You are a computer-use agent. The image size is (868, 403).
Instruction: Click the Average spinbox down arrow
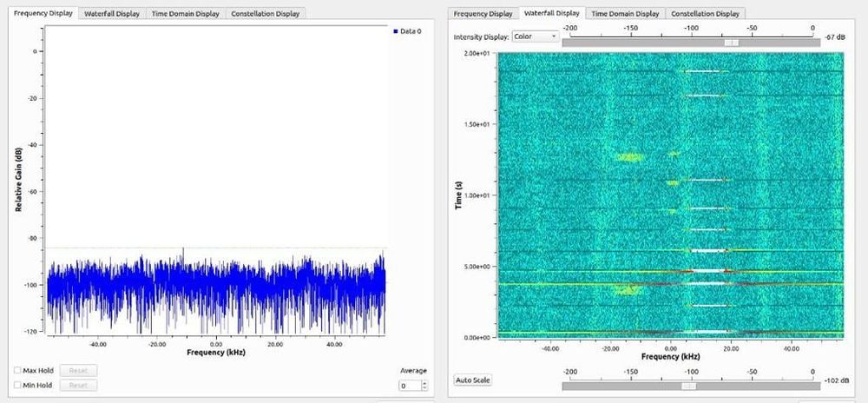(424, 388)
